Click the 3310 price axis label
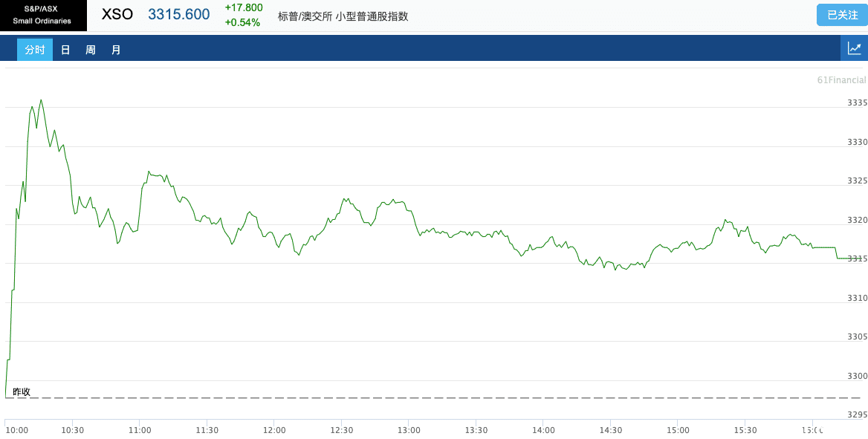The height and width of the screenshot is (439, 868). tap(857, 299)
